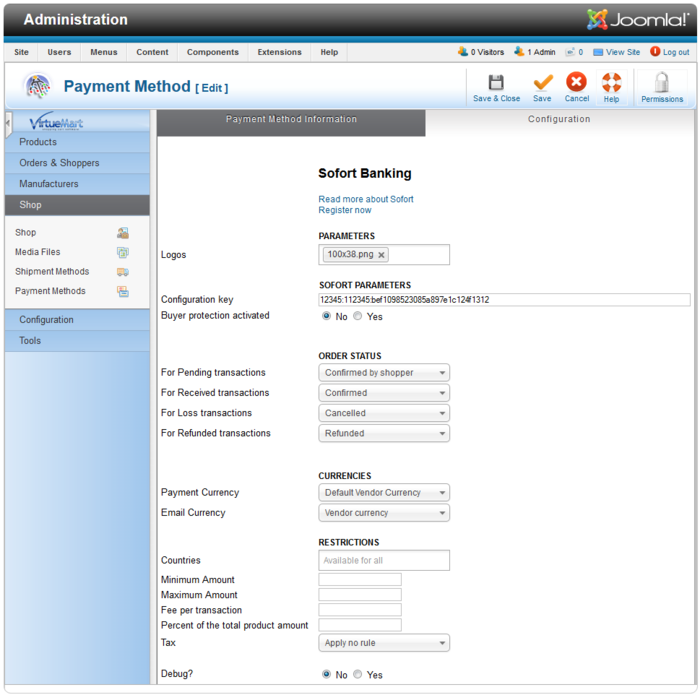The width and height of the screenshot is (700, 695).
Task: Click the red Log out icon
Action: click(x=655, y=52)
